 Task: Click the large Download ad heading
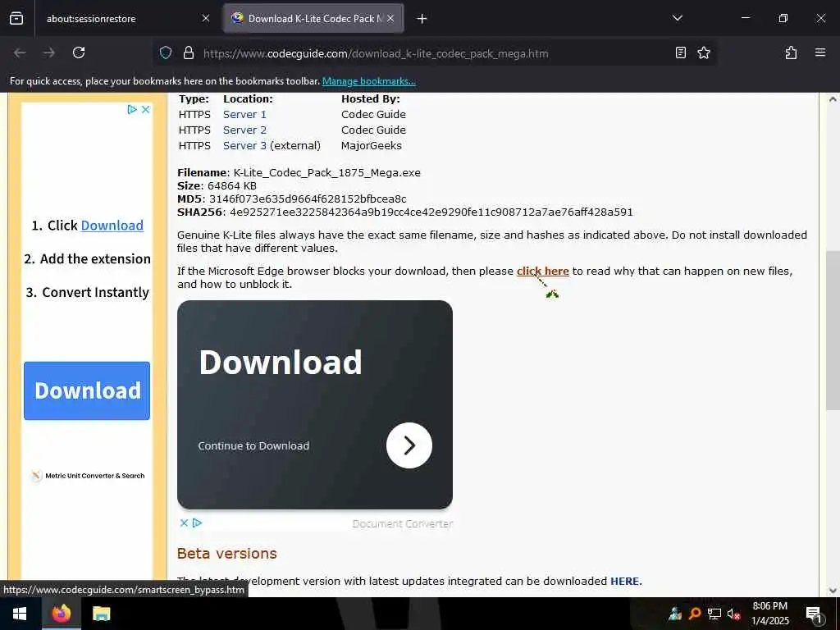(x=281, y=362)
